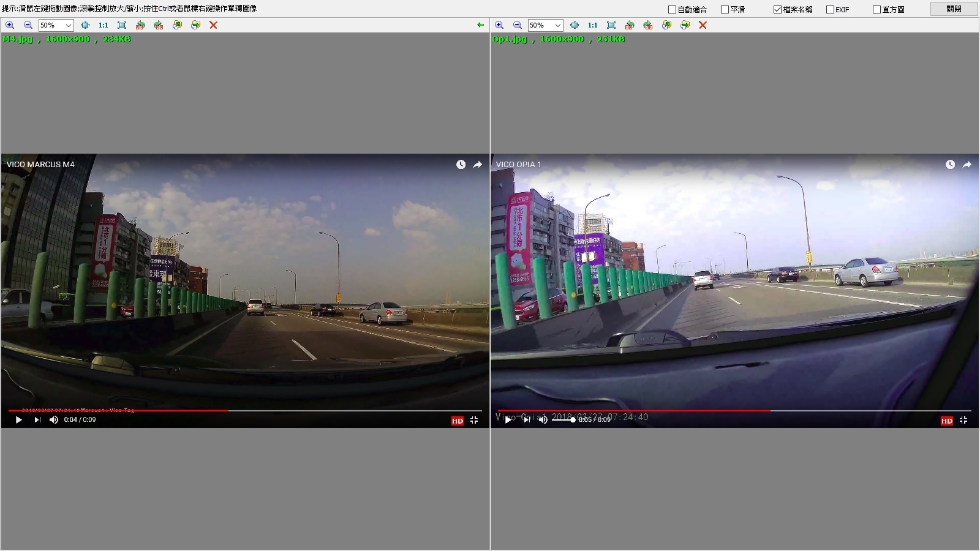Rotate left image 90° clockwise
The height and width of the screenshot is (551, 980).
159,25
